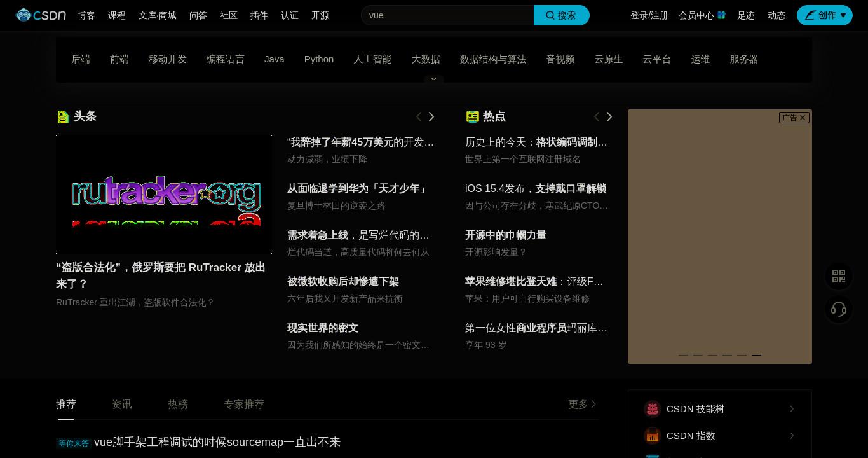The width and height of the screenshot is (868, 458).
Task: Open 会员中心 link
Action: 696,15
